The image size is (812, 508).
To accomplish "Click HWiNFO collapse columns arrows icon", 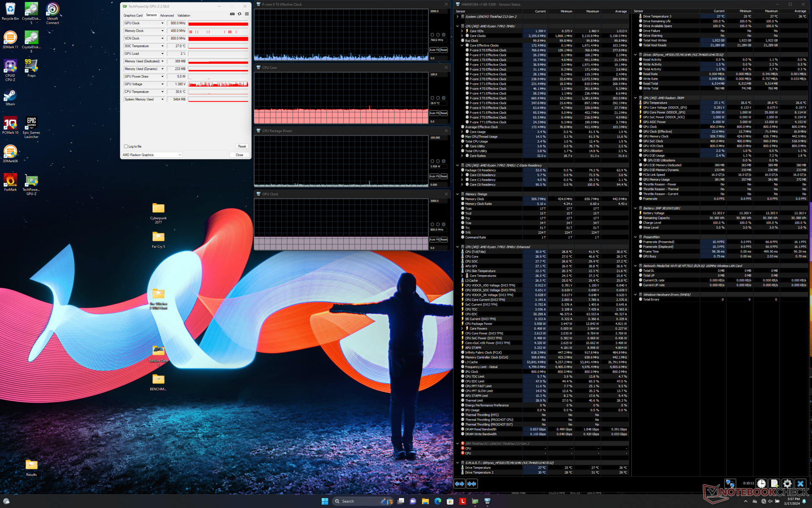I will tap(472, 483).
